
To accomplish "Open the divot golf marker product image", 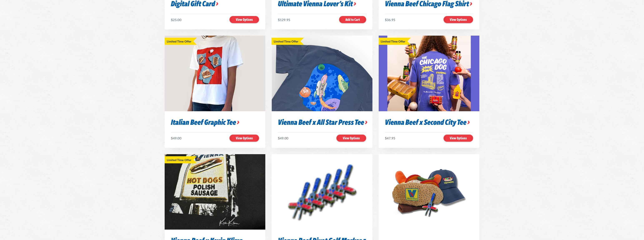I will pos(322,192).
